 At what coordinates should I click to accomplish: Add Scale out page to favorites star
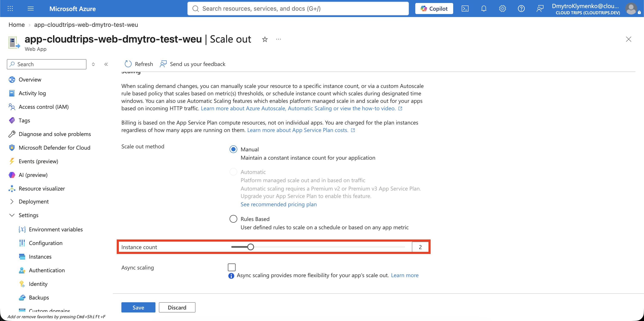[x=265, y=39]
